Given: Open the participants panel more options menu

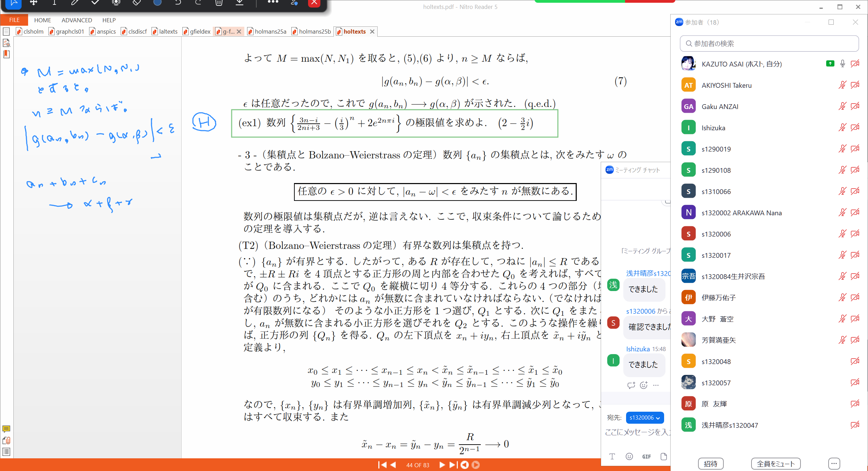Looking at the screenshot, I should [834, 463].
